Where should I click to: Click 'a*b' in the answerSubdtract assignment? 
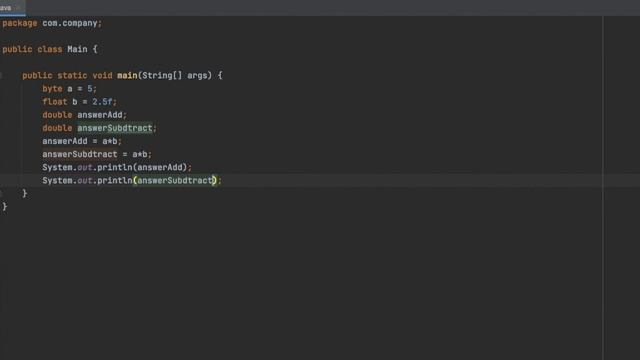point(140,154)
